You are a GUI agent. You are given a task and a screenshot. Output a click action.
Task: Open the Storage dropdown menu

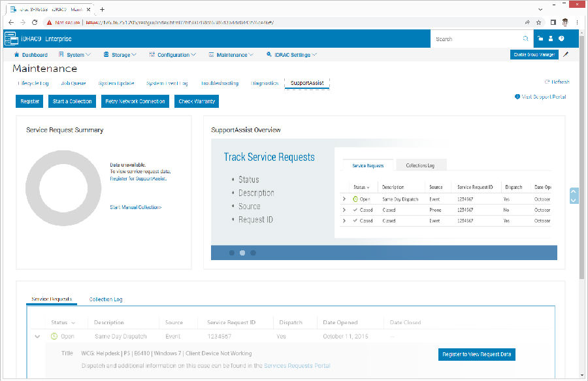[120, 55]
